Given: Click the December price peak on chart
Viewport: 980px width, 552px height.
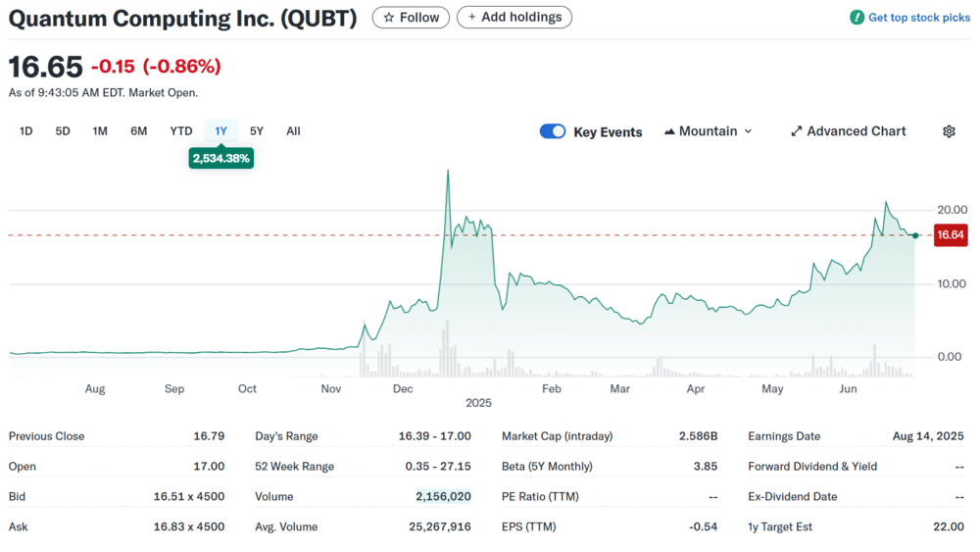Looking at the screenshot, I should click(448, 171).
